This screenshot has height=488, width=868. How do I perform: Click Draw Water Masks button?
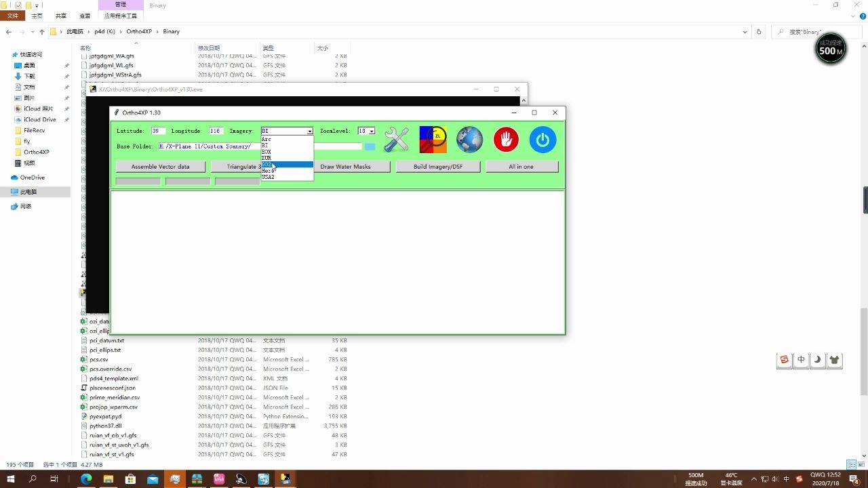tap(345, 166)
